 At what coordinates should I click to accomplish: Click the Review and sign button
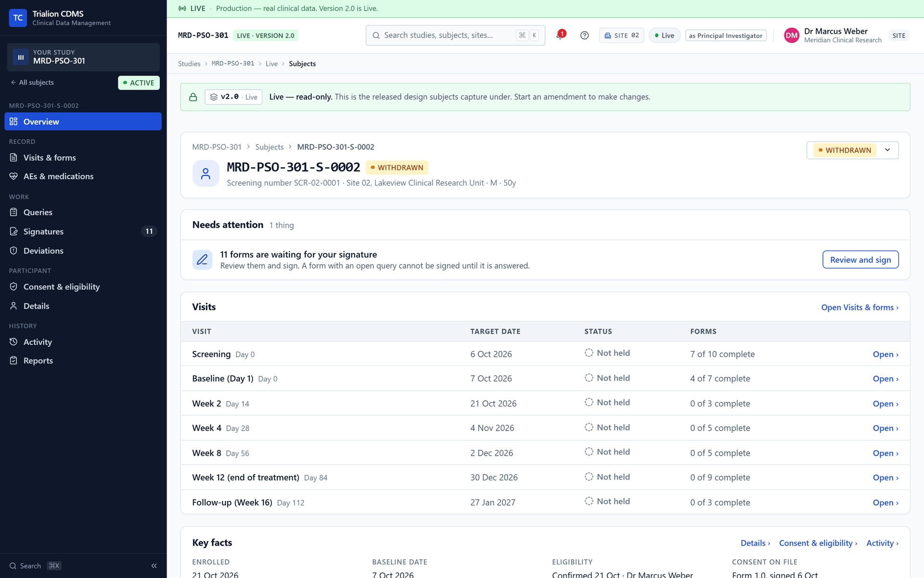pos(860,260)
